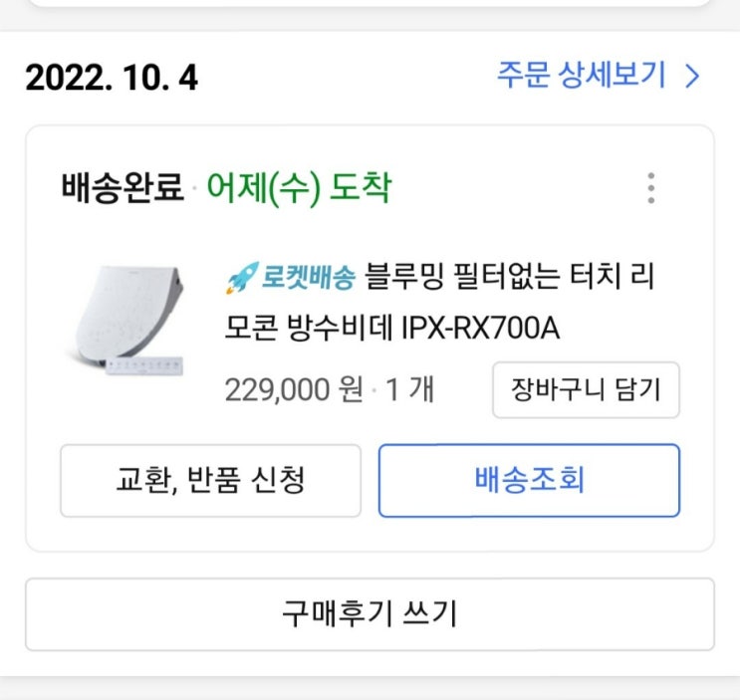Click the rocket icon beside 로켓배송
740x700 pixels.
pyautogui.click(x=242, y=277)
